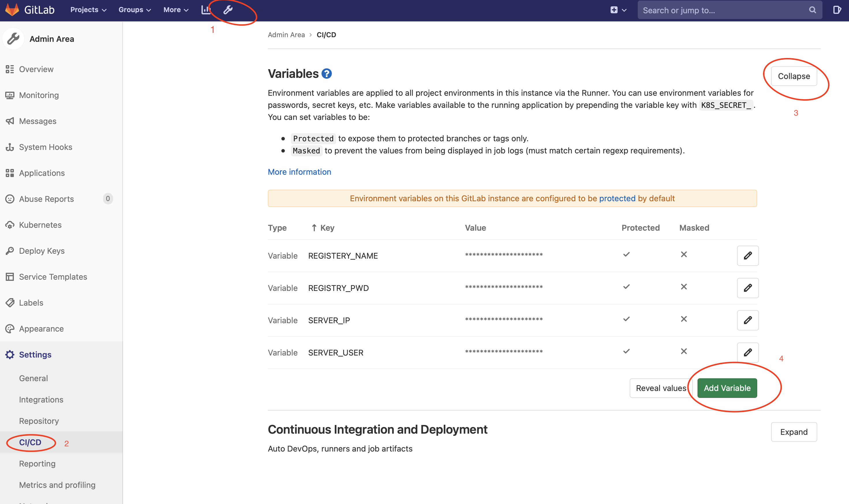Click the SERVER_IP key text
This screenshot has width=849, height=504.
point(329,320)
